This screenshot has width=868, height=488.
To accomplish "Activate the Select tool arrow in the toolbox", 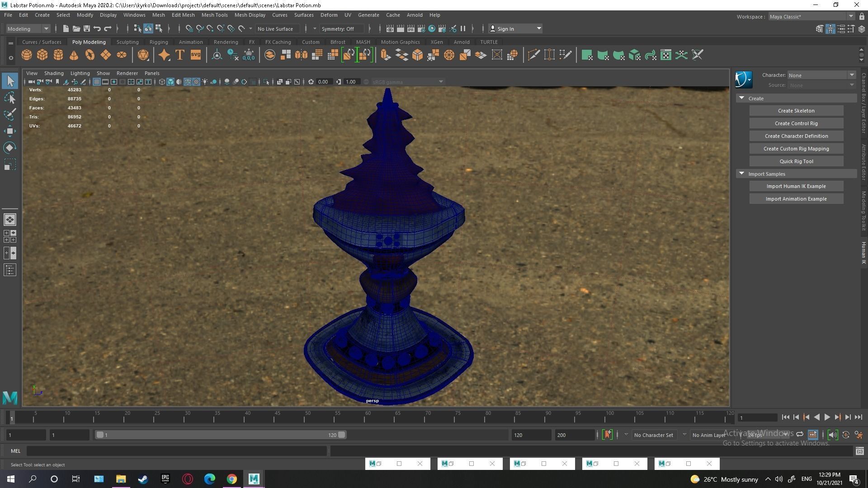I will [10, 81].
